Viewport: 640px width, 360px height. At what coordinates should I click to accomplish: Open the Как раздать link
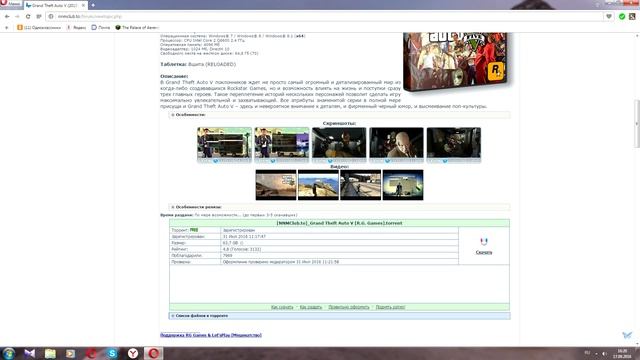pos(311,307)
